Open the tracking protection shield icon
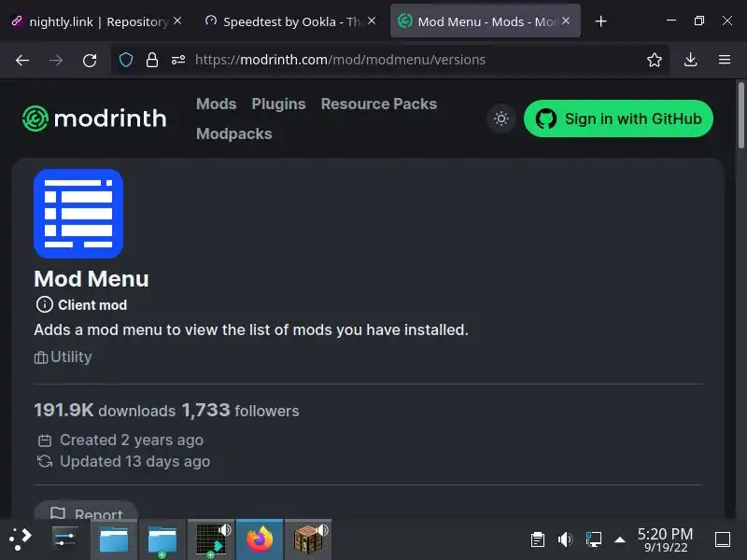This screenshot has height=560, width=747. tap(126, 60)
